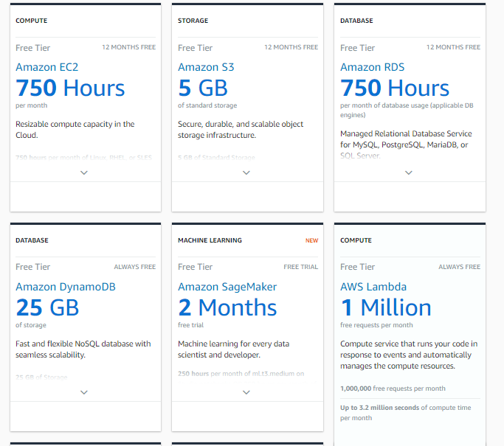Click the FREE TRIAL label on SageMaker card

[301, 267]
